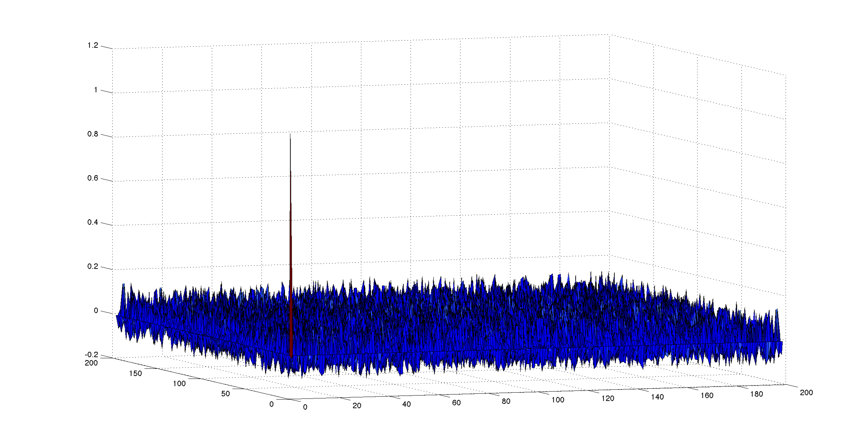Click the 40 horizontal axis tick label
The width and height of the screenshot is (868, 448).
(x=406, y=404)
